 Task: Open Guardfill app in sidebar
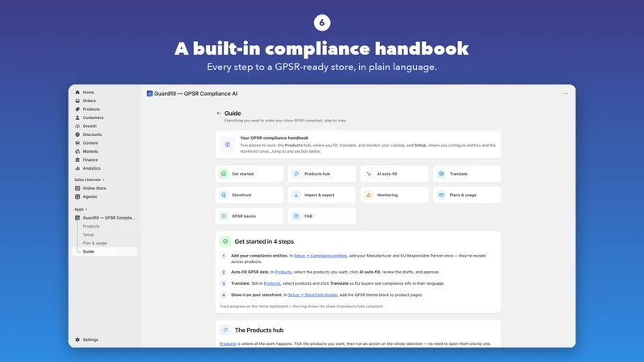coord(105,218)
